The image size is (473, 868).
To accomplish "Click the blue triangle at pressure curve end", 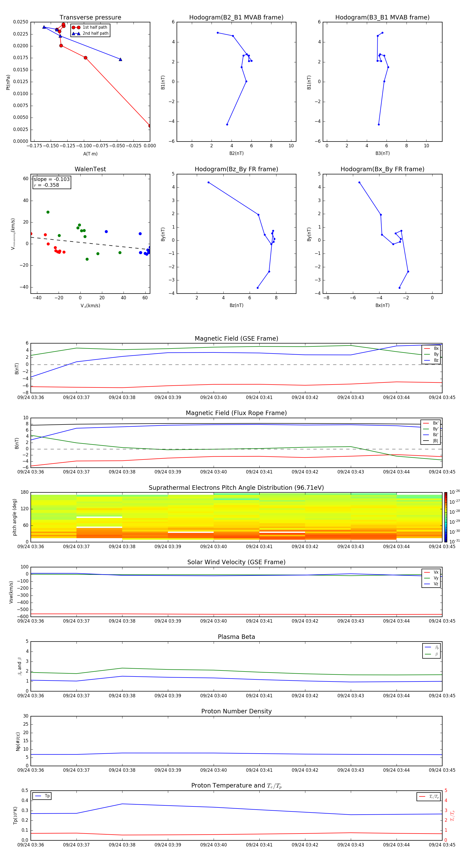I will pos(120,59).
